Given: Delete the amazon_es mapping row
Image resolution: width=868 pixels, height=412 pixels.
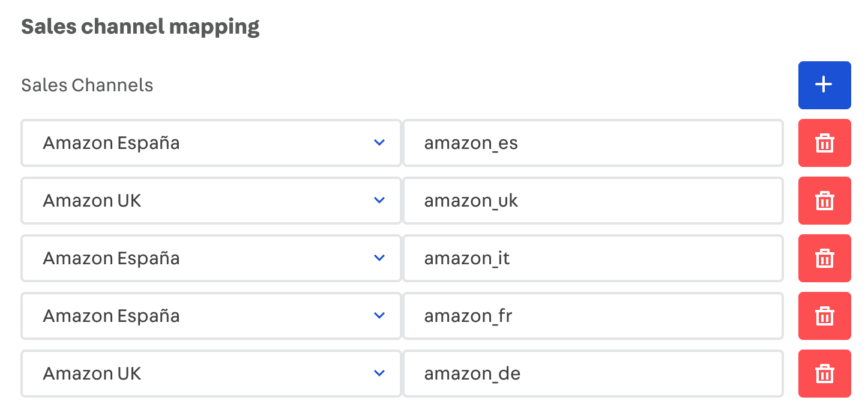Looking at the screenshot, I should point(824,143).
